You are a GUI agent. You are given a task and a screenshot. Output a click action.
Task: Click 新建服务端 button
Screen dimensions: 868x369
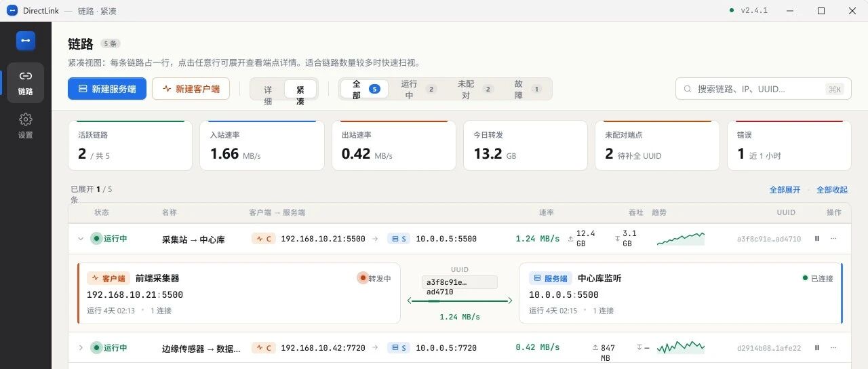click(107, 89)
